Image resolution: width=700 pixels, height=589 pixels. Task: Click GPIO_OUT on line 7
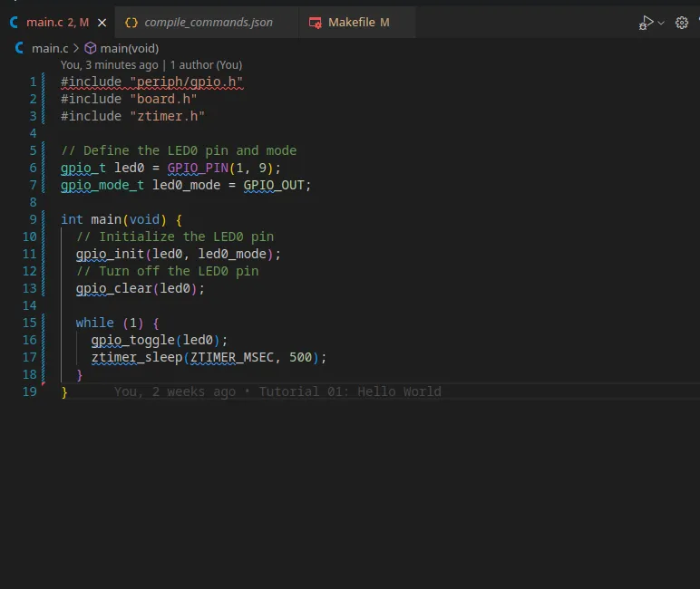274,185
